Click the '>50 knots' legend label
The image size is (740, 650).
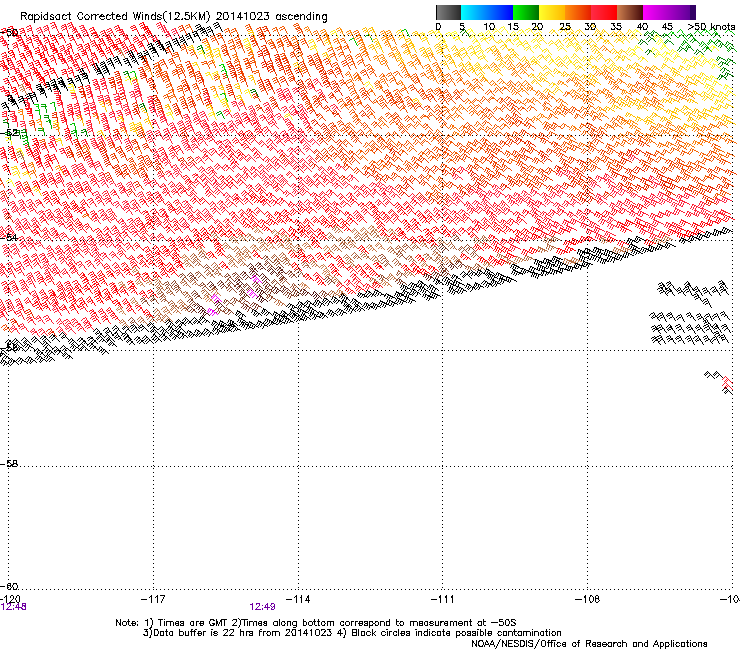[711, 27]
